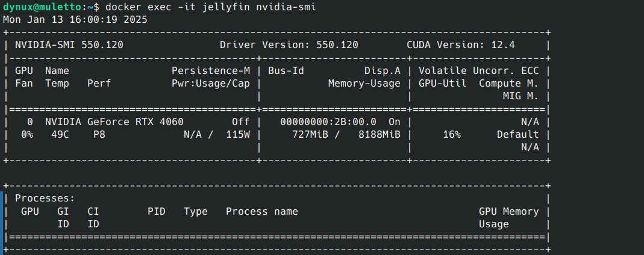Click the 115W power cap value

(237, 134)
